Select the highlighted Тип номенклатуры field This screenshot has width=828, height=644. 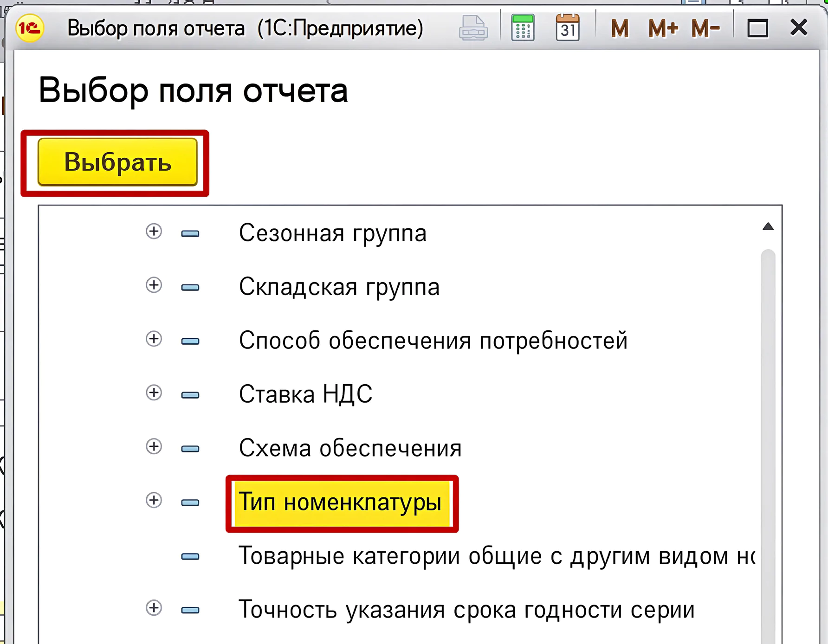pyautogui.click(x=342, y=503)
